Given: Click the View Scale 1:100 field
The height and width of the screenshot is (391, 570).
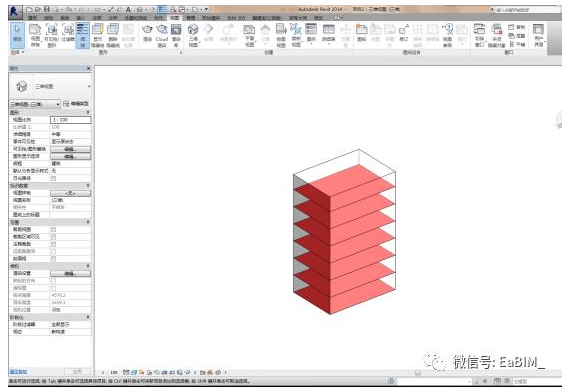Looking at the screenshot, I should 70,120.
